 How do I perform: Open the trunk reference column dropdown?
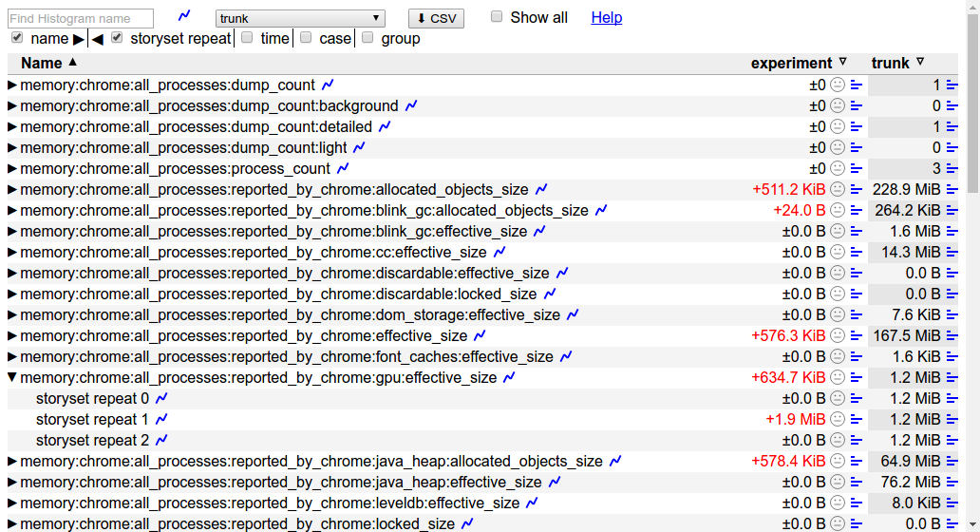coord(300,18)
